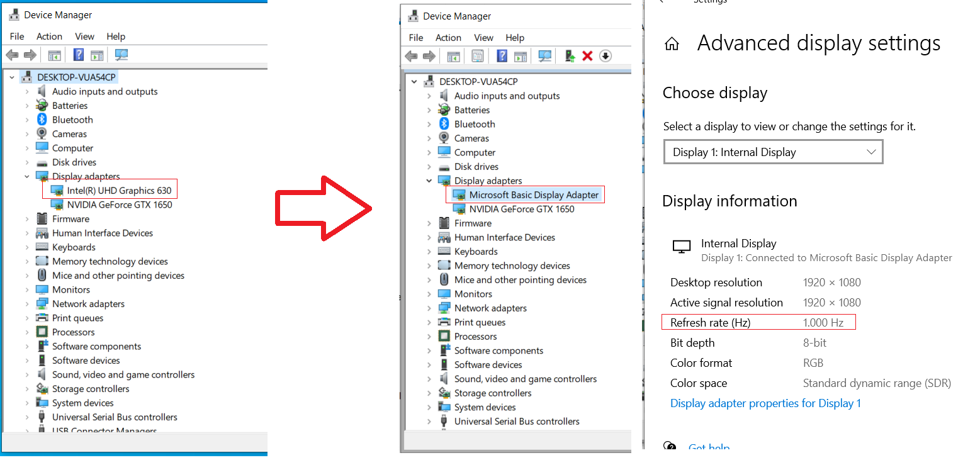Viewport: 980px width, 465px height.
Task: Select DESKTOP-VUA54CP root label in Intel UHD Device Manager
Action: [x=77, y=77]
